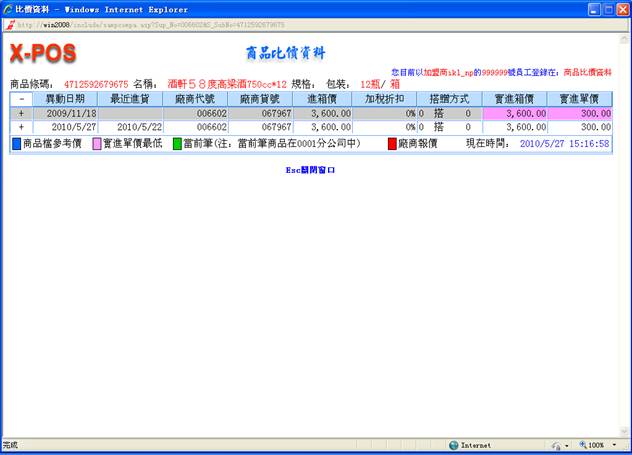Open the 100% zoom level dropdown arrow
Viewport: 632px width, 455px height.
click(x=614, y=445)
